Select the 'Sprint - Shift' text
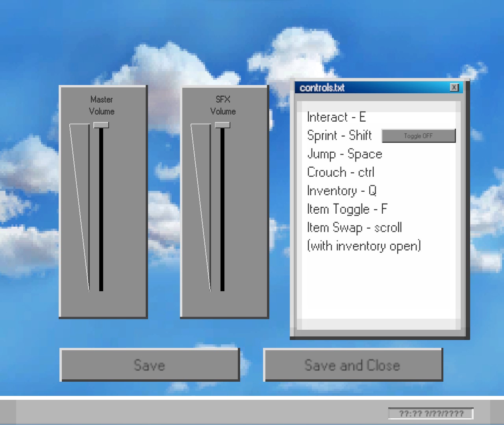The width and height of the screenshot is (504, 425). click(339, 136)
